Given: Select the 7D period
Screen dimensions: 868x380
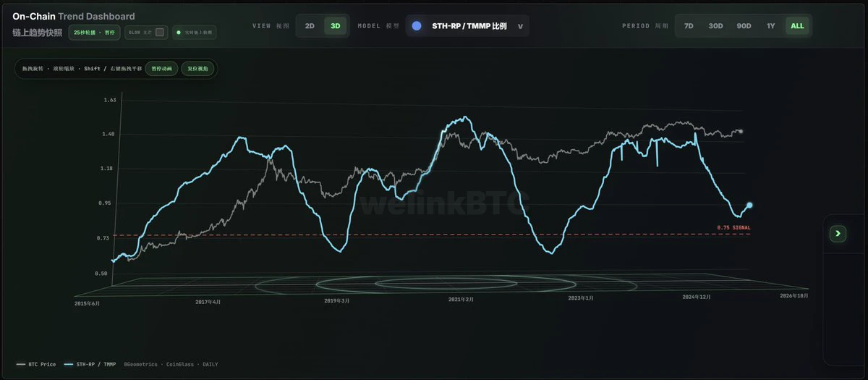Looking at the screenshot, I should [x=689, y=26].
